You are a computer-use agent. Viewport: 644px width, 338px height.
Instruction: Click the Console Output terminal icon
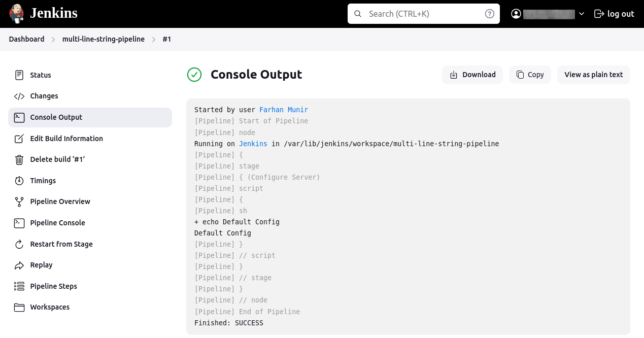coord(19,117)
